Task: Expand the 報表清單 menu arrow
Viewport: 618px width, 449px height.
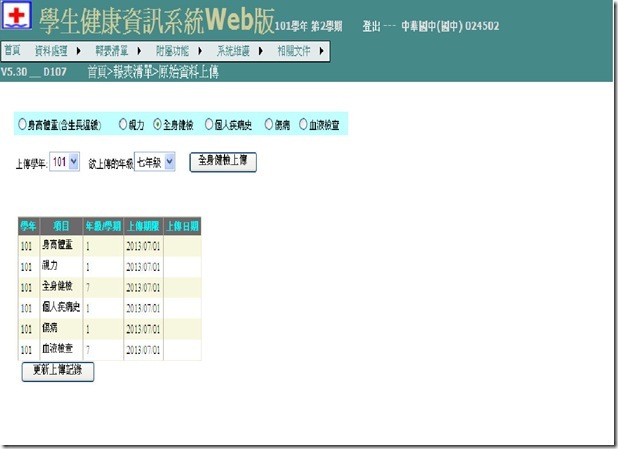Action: pos(139,51)
